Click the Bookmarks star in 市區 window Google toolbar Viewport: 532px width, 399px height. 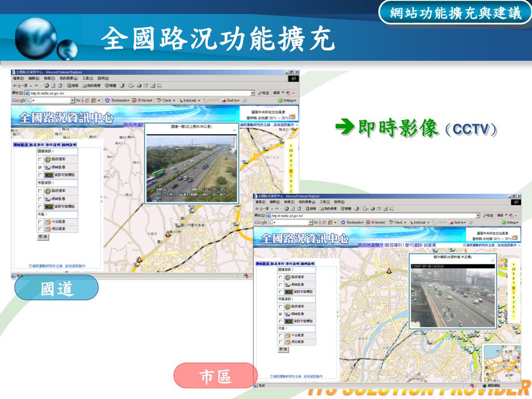click(343, 222)
